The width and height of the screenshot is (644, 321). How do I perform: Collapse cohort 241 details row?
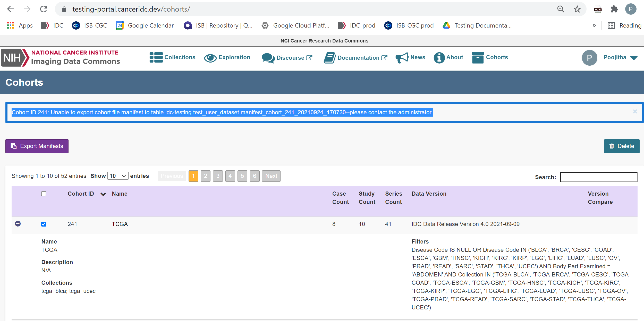tap(18, 224)
